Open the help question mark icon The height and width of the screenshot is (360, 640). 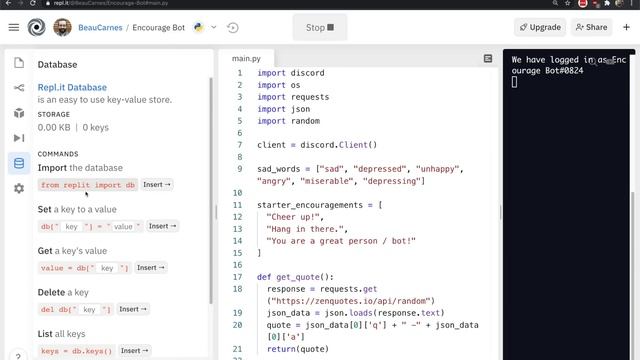click(x=18, y=356)
